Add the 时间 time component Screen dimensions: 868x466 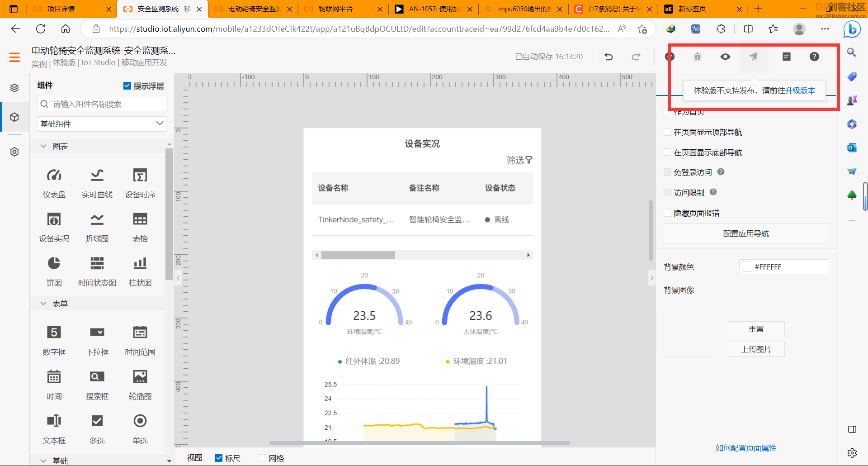(x=54, y=385)
